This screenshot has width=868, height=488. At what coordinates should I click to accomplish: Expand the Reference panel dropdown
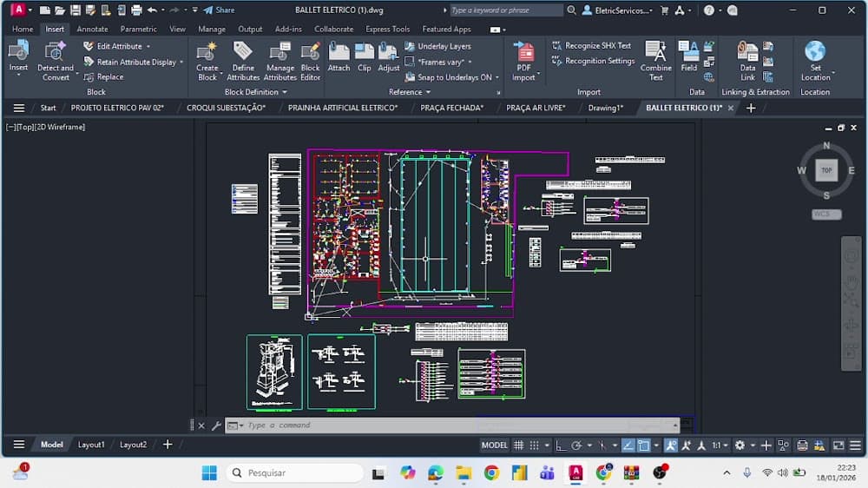tap(410, 92)
